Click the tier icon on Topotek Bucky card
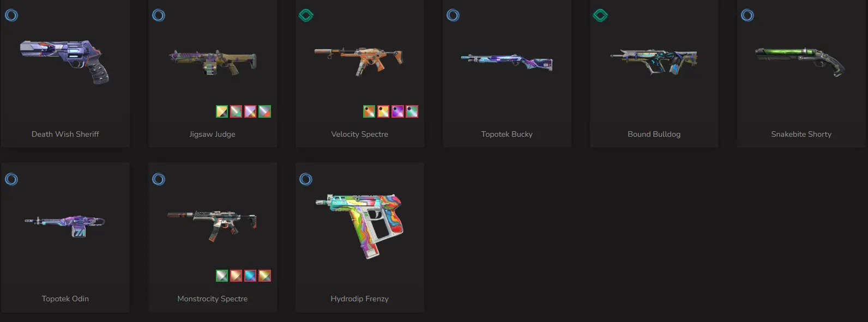 (x=453, y=15)
